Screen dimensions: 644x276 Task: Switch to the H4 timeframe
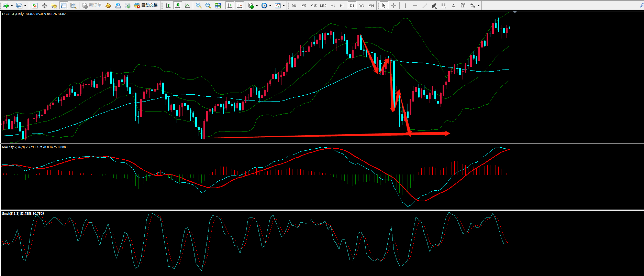pos(342,6)
